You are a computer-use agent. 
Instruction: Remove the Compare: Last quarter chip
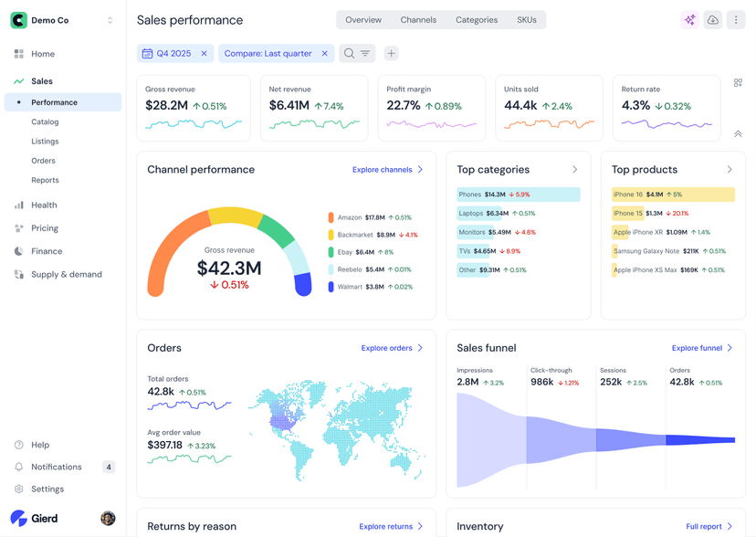pyautogui.click(x=324, y=53)
